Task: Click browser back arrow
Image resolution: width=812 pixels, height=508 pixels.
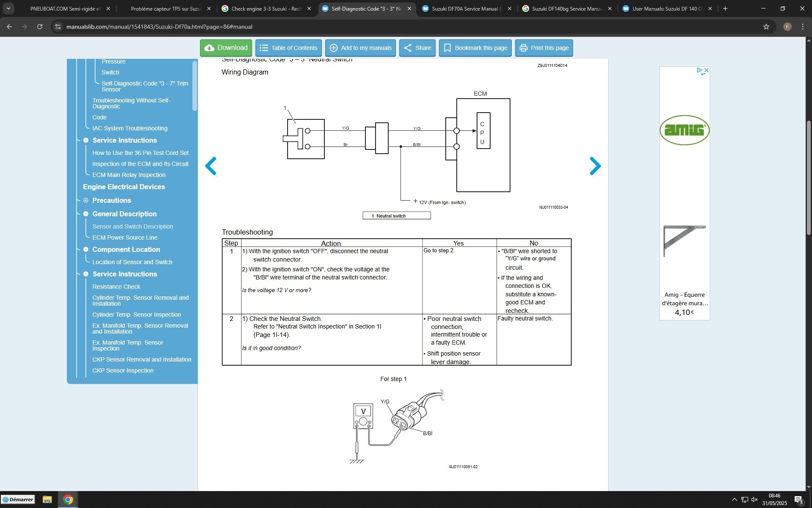Action: point(9,27)
